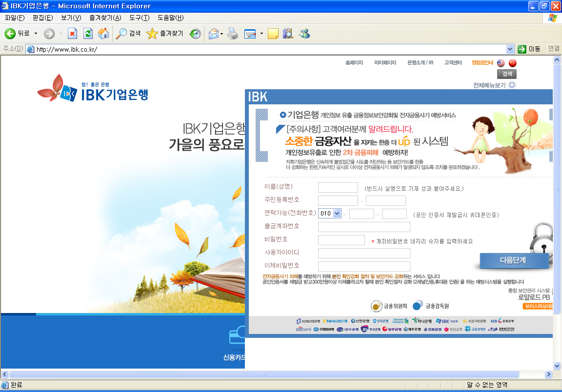Screen dimensions: 562x392
Task: Open the Mail envelope icon
Action: pos(214,34)
